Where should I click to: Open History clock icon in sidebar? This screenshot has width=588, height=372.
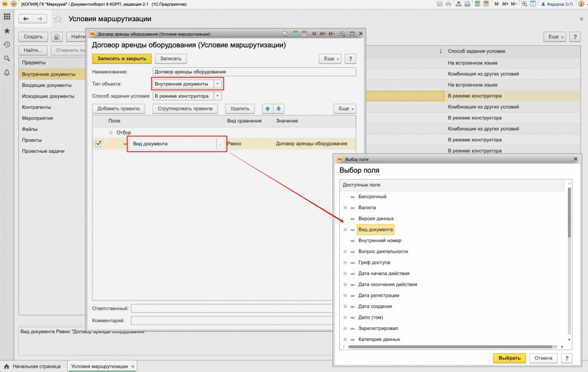point(7,44)
